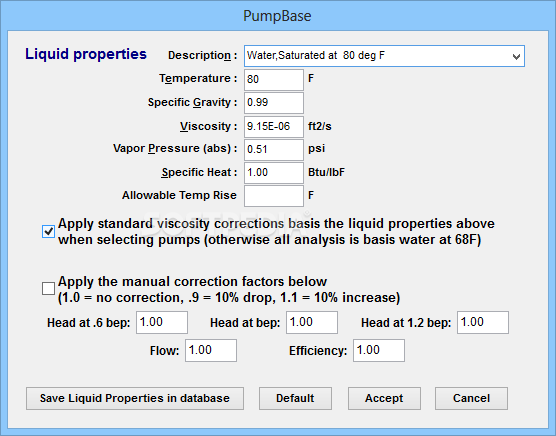Open the Description dropdown arrow
Screen dimensions: 556x436
(x=516, y=56)
